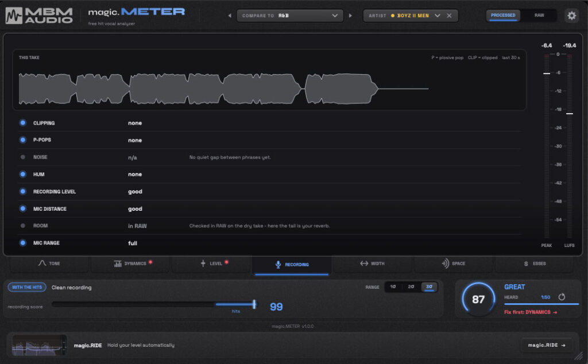Click the RECORDING LEVEL 'good' value
The image size is (588, 364).
pyautogui.click(x=135, y=192)
